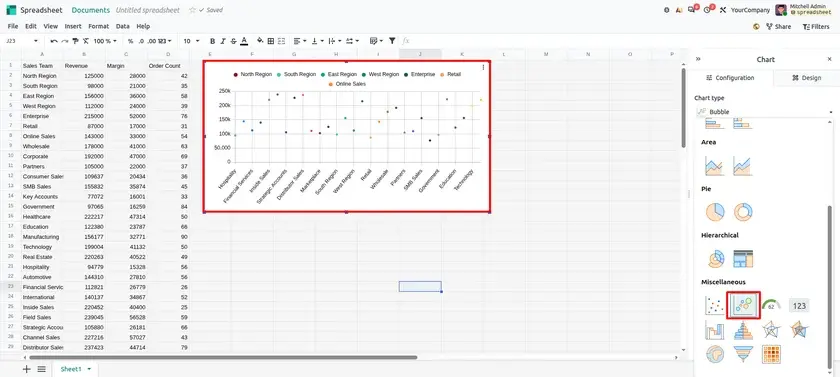Open the Format menu
The width and height of the screenshot is (840, 377).
[99, 26]
